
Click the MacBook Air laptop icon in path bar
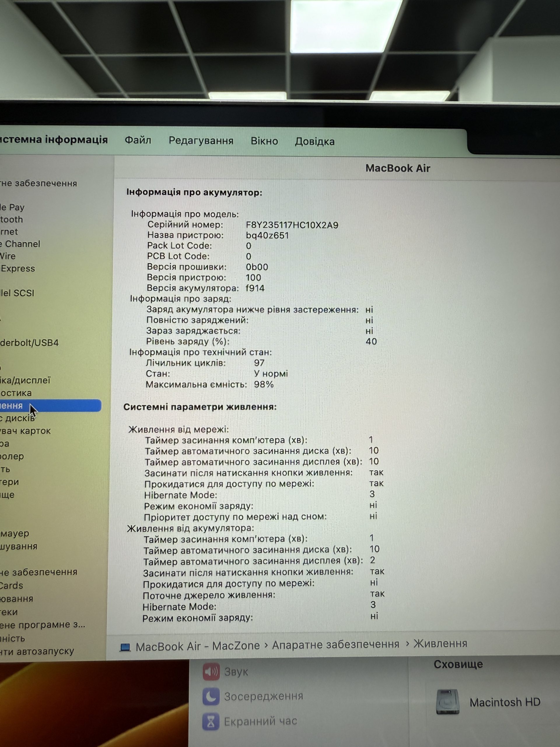click(125, 647)
